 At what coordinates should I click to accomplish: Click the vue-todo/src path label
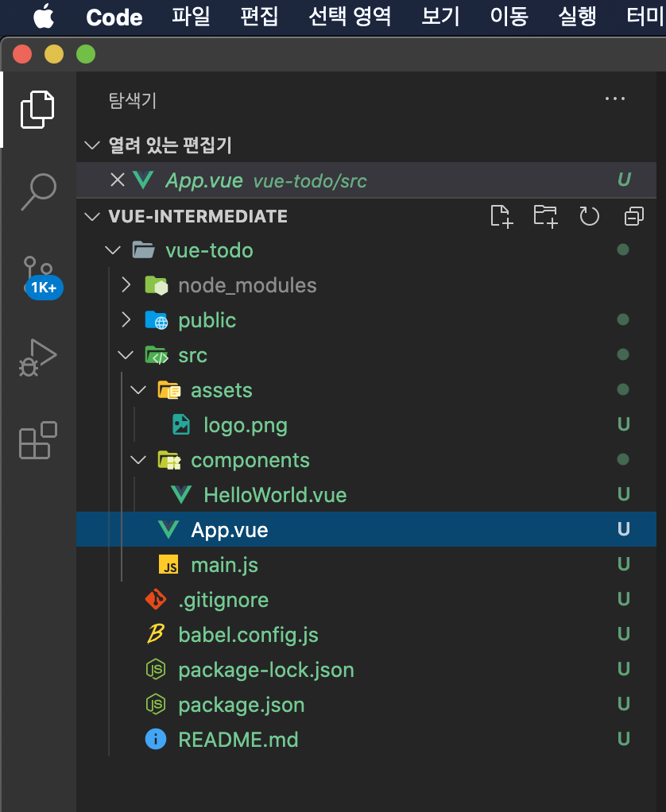[310, 181]
